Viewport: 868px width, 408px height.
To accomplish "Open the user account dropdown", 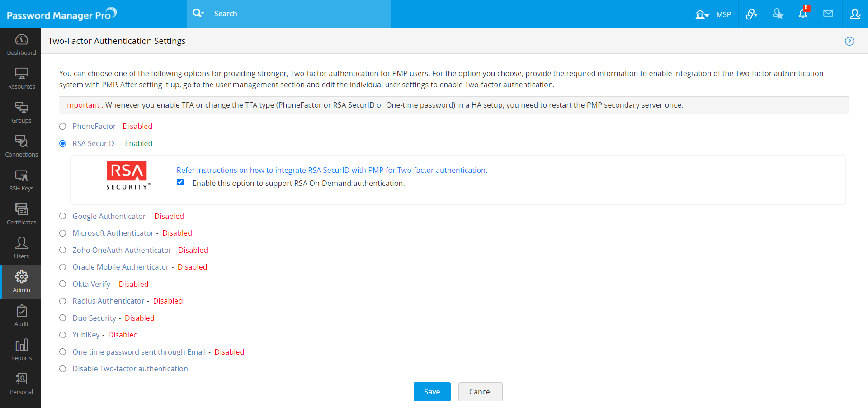I will (855, 14).
